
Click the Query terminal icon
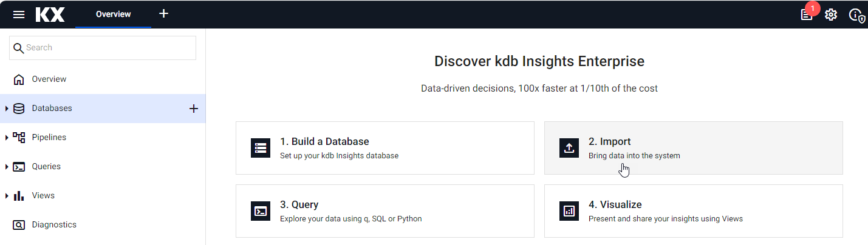coord(261,211)
